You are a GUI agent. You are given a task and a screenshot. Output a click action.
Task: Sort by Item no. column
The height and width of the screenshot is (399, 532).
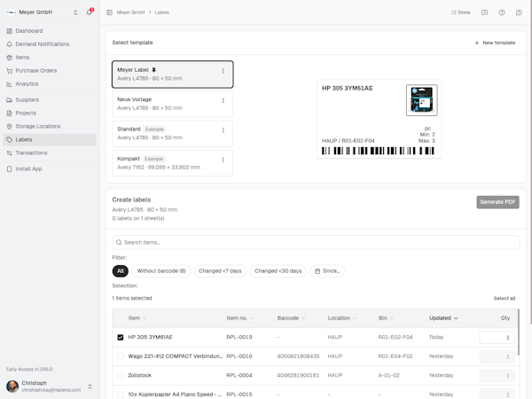(240, 318)
